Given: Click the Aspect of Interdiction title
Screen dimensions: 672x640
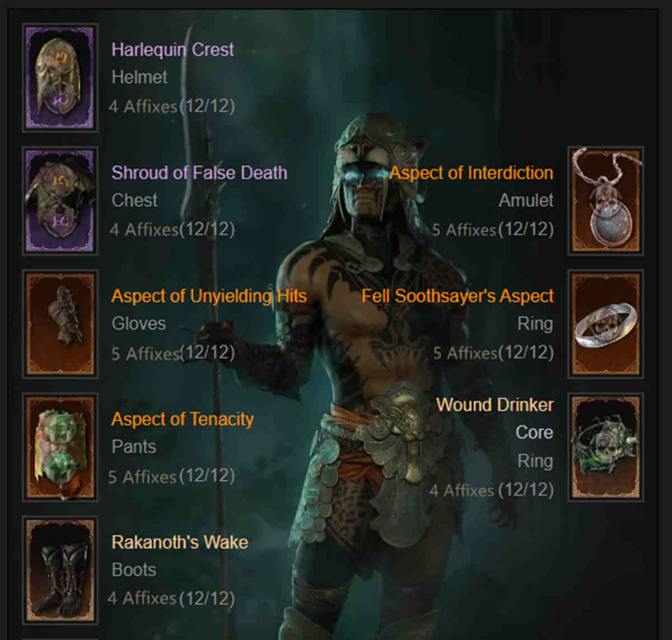Looking at the screenshot, I should coord(472,172).
